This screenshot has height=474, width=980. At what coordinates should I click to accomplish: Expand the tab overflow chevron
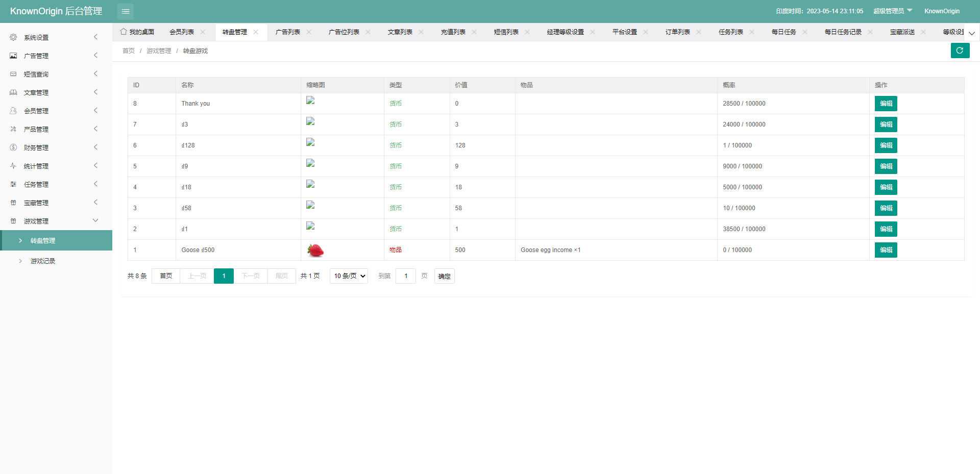click(971, 33)
